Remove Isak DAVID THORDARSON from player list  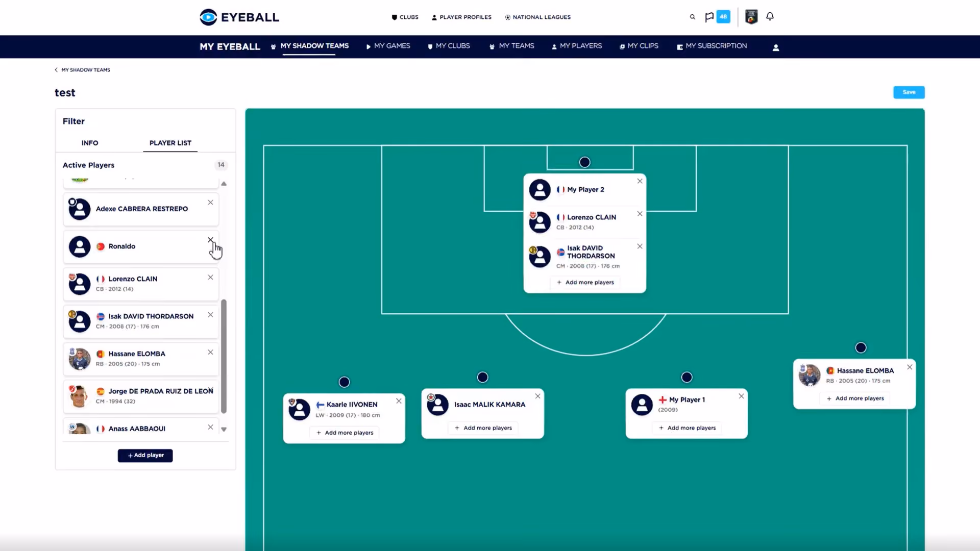click(210, 315)
